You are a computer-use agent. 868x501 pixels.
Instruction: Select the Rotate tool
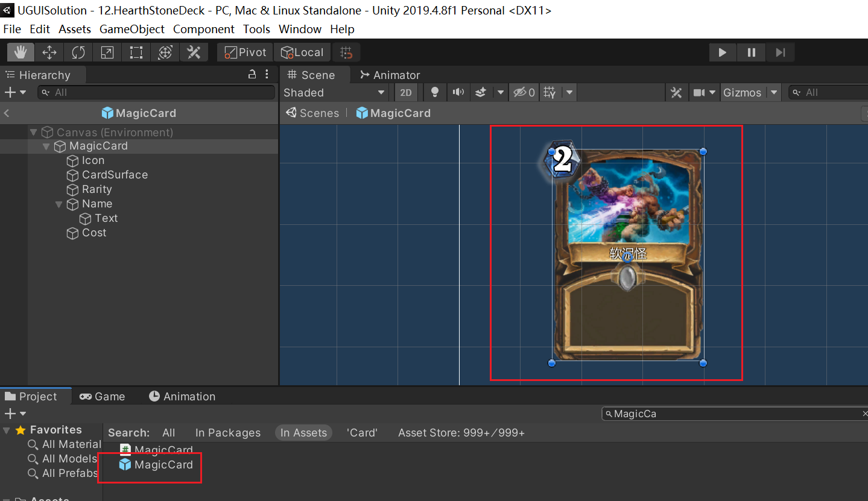(x=78, y=52)
